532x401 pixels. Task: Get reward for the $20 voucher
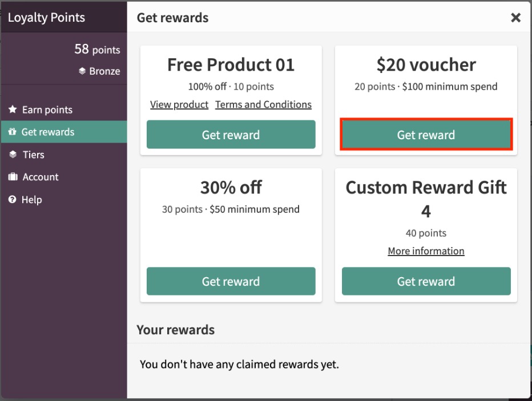(426, 135)
